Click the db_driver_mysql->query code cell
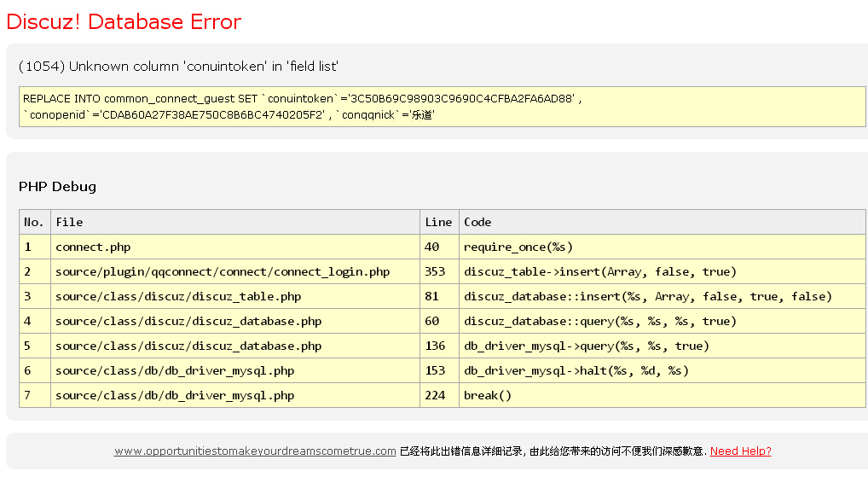Viewport: 868px width, 477px height. (x=662, y=346)
